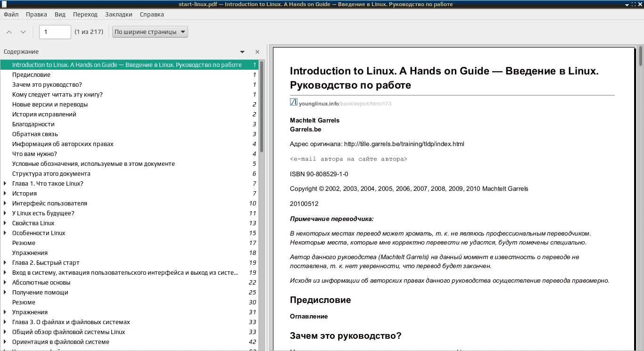
Task: Expand the Свойства Linux entry
Action: pos(5,223)
